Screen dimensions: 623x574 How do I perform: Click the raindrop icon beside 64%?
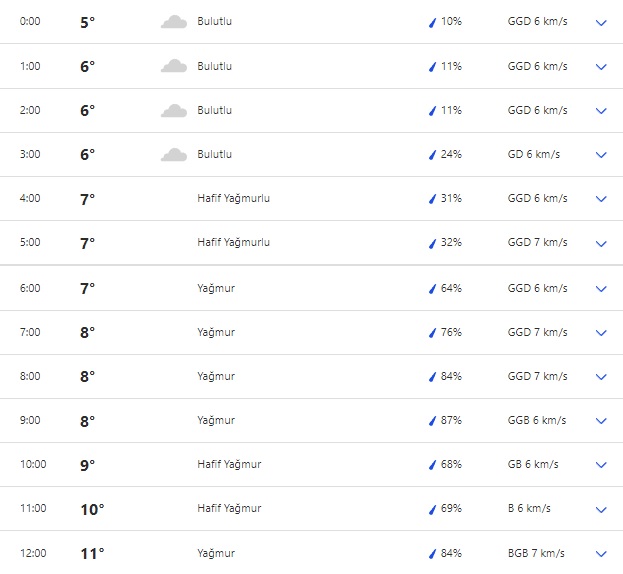[432, 288]
